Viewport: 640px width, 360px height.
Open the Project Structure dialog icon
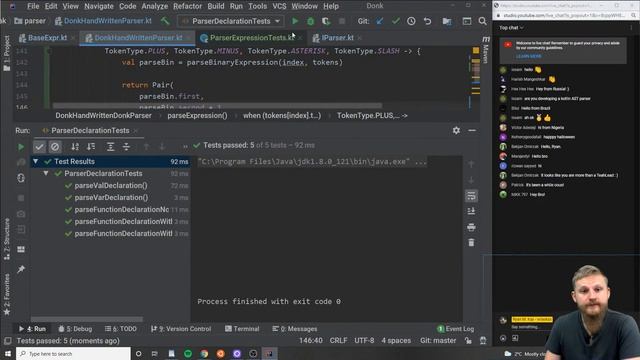(447, 21)
